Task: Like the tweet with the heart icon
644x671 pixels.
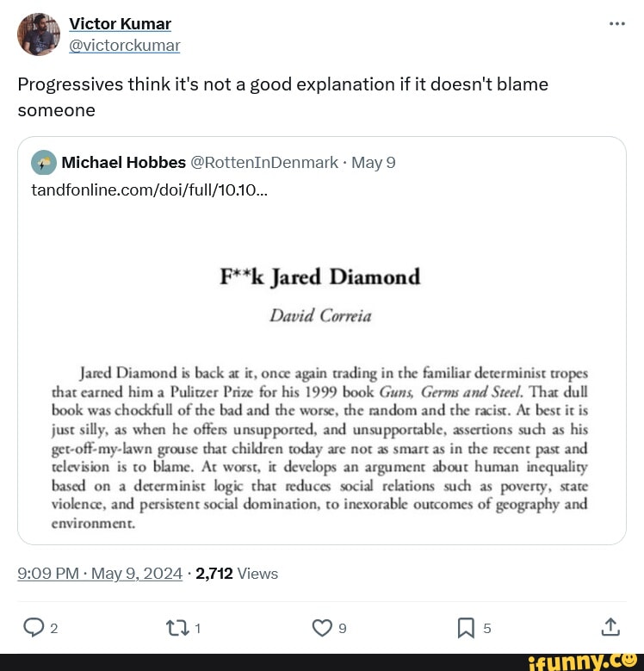Action: coord(321,628)
